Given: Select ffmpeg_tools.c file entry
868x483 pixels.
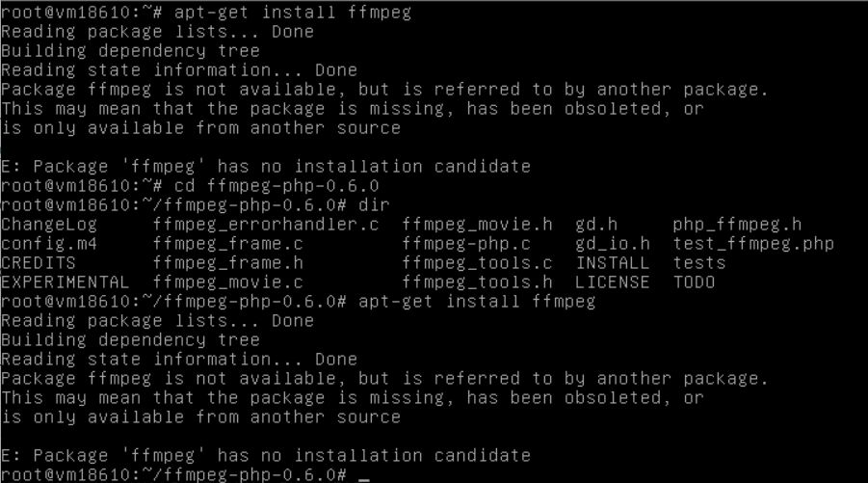Looking at the screenshot, I should tap(477, 262).
